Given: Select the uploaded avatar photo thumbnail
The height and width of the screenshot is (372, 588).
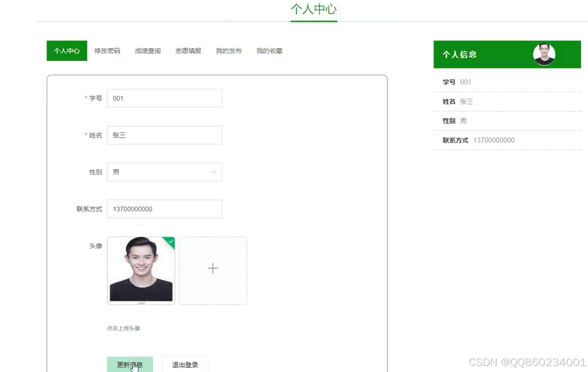Looking at the screenshot, I should (141, 271).
